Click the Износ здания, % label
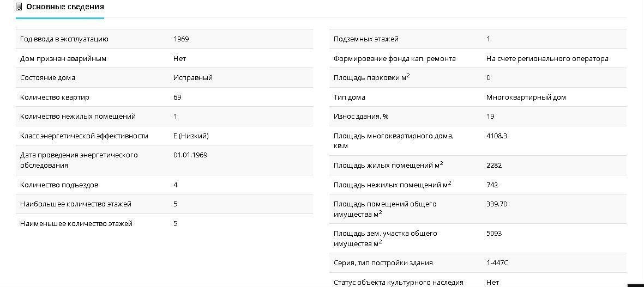 pyautogui.click(x=361, y=117)
